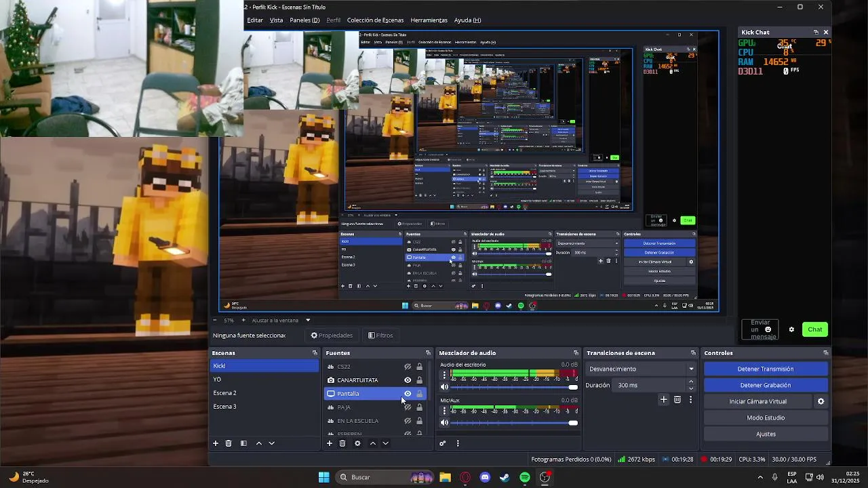Open the Ayuda (H) menu

tap(468, 20)
